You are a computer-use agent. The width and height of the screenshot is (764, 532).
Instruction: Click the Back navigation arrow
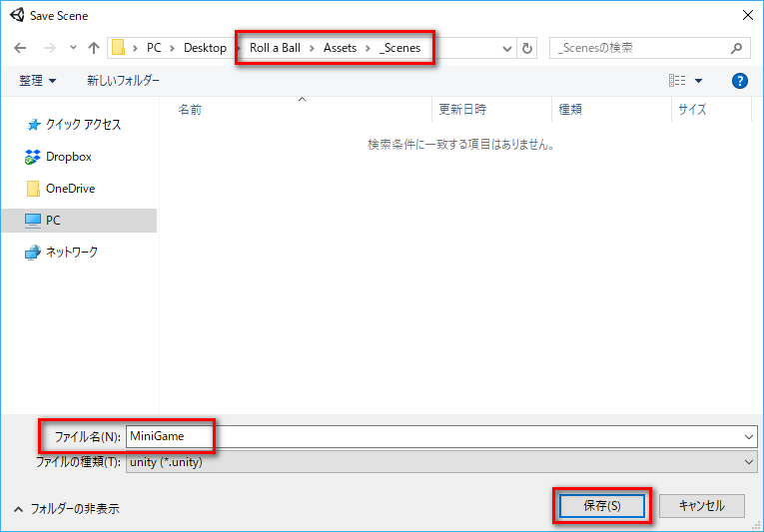tap(20, 48)
